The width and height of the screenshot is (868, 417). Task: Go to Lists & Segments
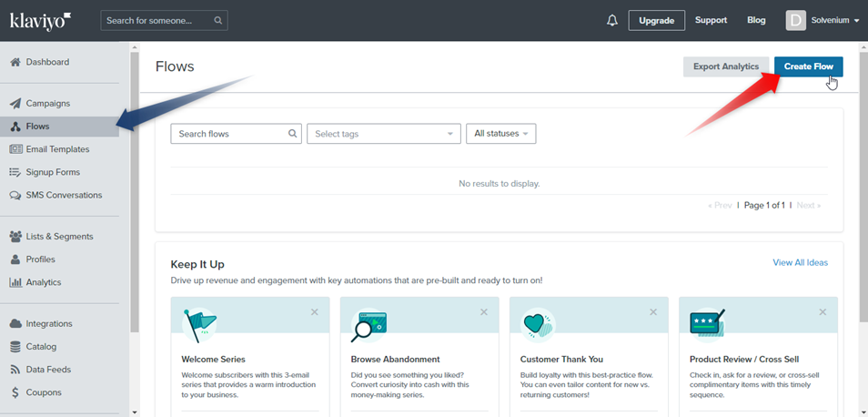pyautogui.click(x=60, y=237)
